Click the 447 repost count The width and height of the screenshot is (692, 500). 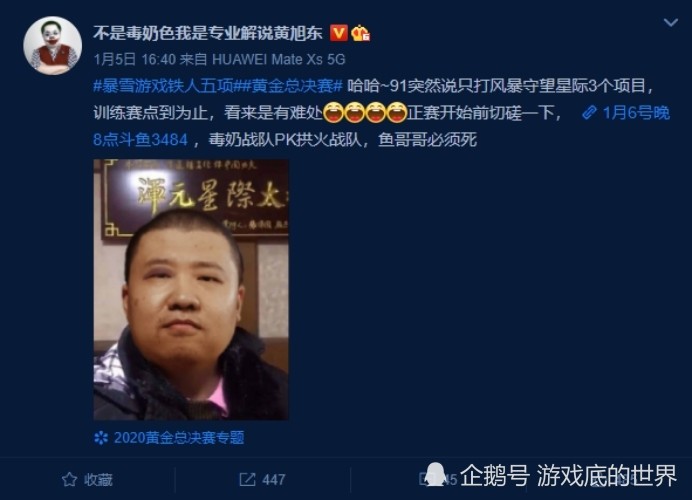pyautogui.click(x=274, y=480)
